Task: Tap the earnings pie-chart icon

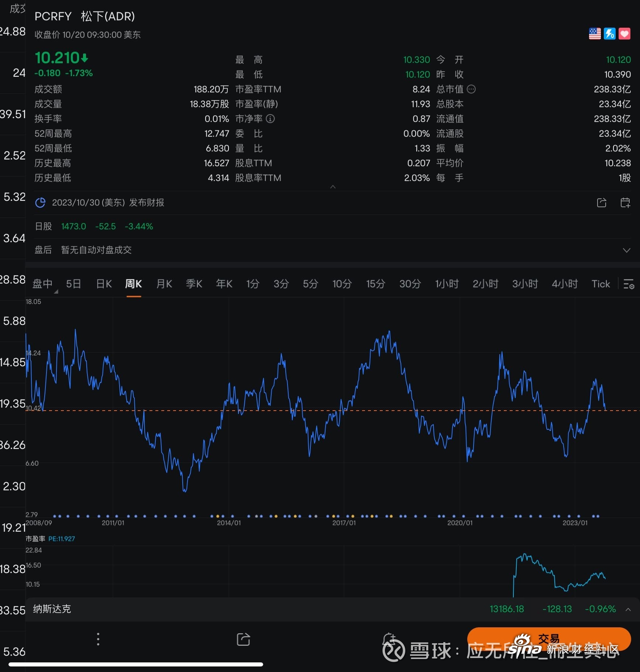Action: pos(40,203)
